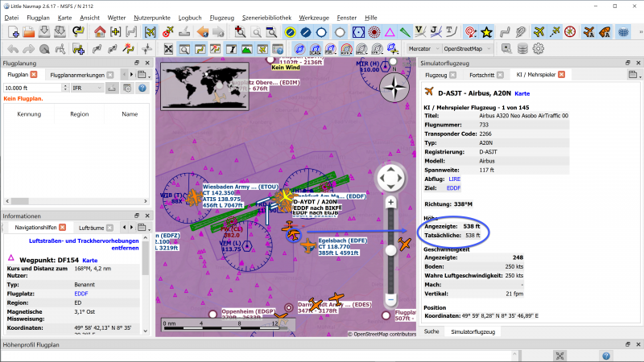This screenshot has width=644, height=362.
Task: Click the world overview mini-map
Action: tap(204, 86)
